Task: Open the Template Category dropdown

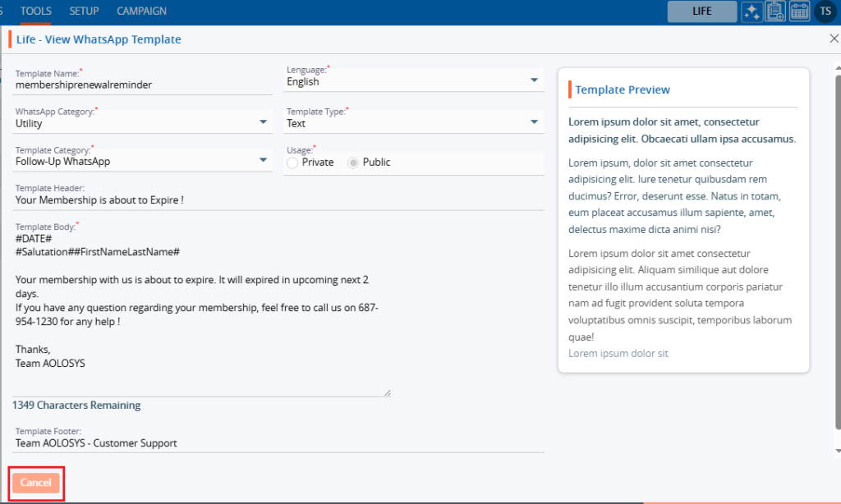Action: click(x=264, y=160)
